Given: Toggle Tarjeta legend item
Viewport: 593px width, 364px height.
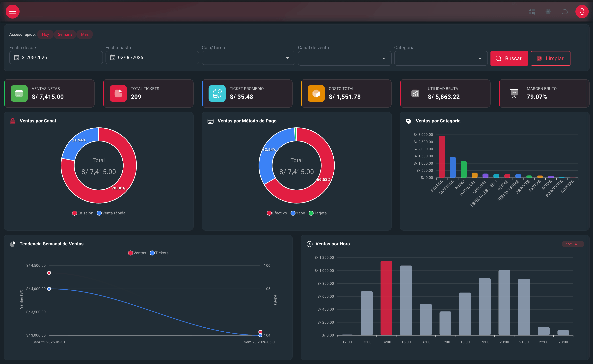Looking at the screenshot, I should (318, 213).
